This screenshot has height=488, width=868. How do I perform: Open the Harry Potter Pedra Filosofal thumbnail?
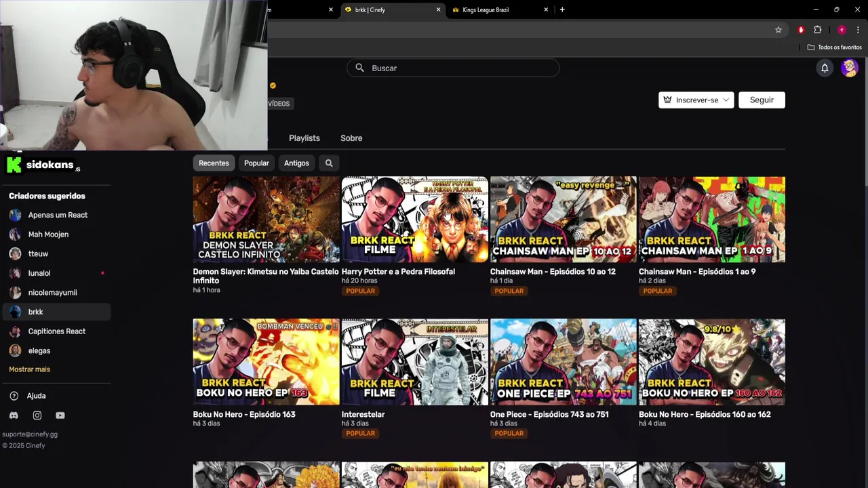(x=415, y=220)
